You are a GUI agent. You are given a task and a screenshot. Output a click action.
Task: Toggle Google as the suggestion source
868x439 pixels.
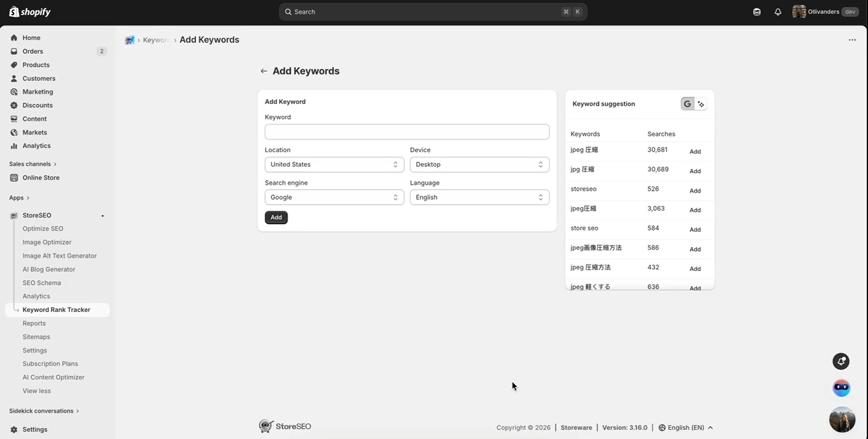point(686,103)
